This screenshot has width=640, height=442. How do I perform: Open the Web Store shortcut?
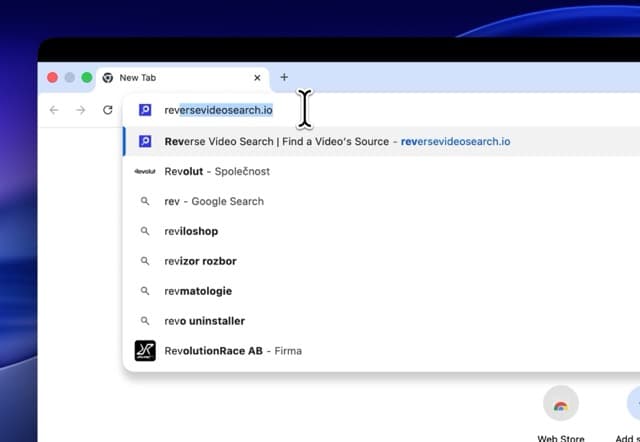[561, 414]
